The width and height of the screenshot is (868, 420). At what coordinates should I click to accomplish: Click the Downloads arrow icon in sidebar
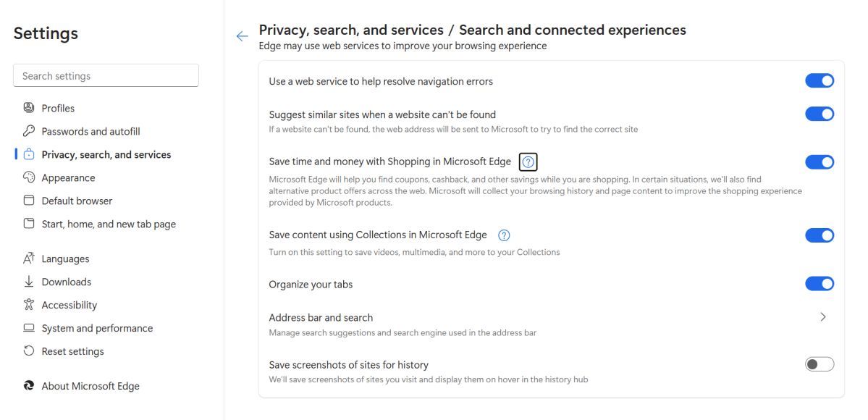(29, 282)
